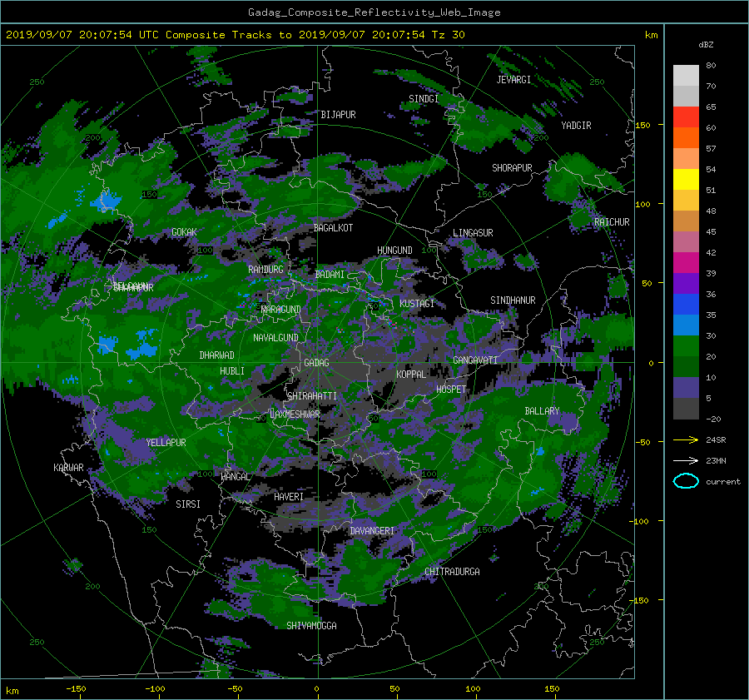Click the SHIRAHATTI city label
Image resolution: width=749 pixels, height=700 pixels.
click(312, 396)
